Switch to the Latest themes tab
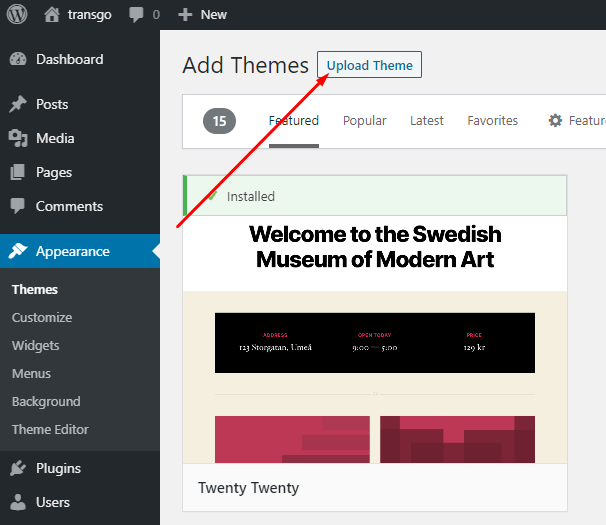Screen dimensions: 606x525 (x=427, y=120)
